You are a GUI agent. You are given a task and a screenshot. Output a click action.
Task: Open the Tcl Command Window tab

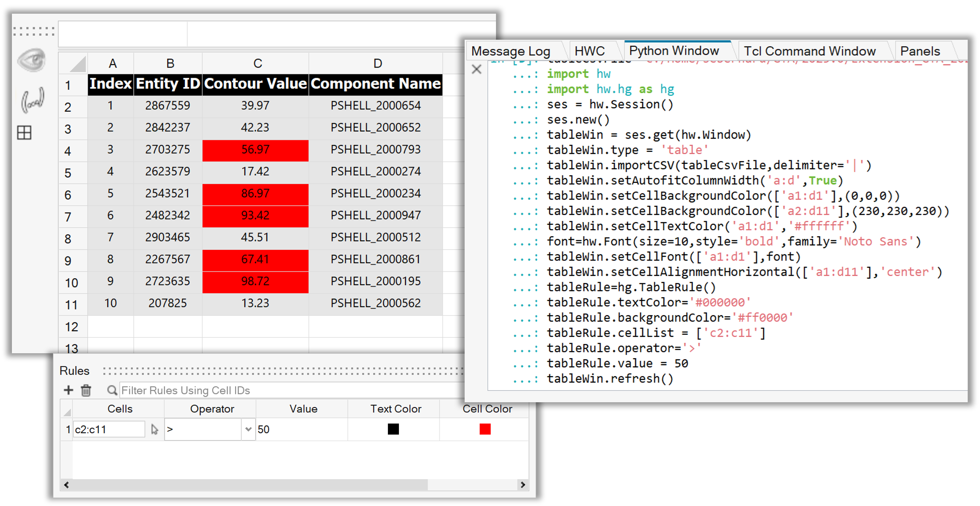[x=809, y=51]
